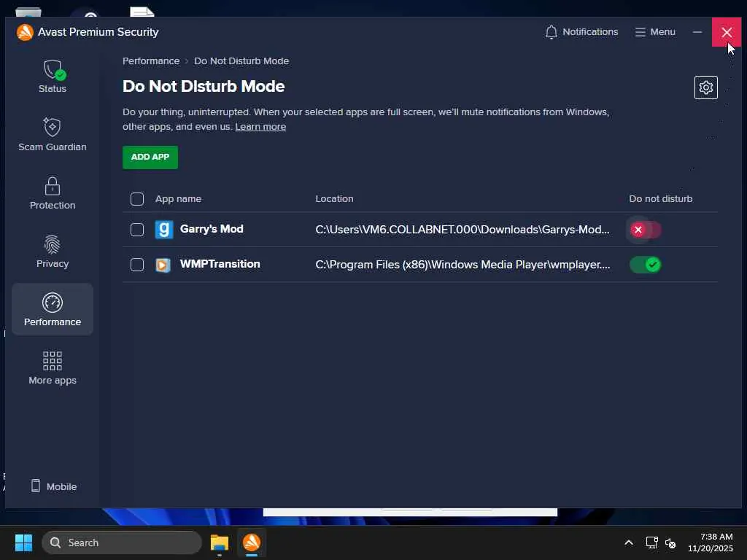
Task: Open the Mobile option in sidebar
Action: [x=53, y=486]
